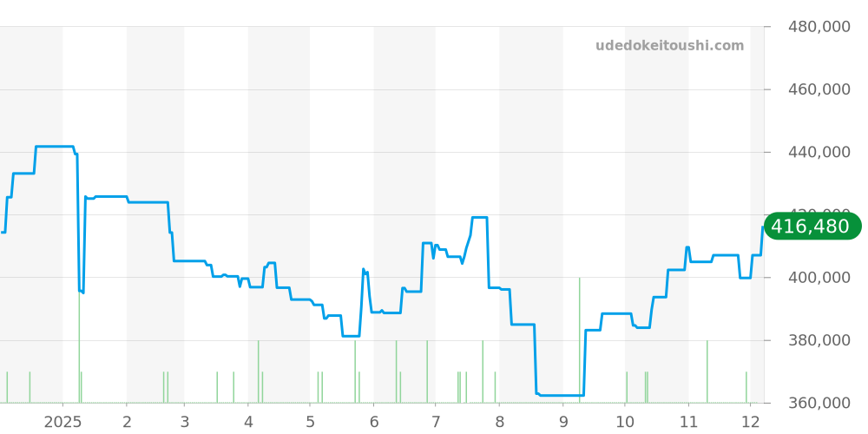
Task: Click the 2025 year label on the x-axis
Action: (62, 422)
